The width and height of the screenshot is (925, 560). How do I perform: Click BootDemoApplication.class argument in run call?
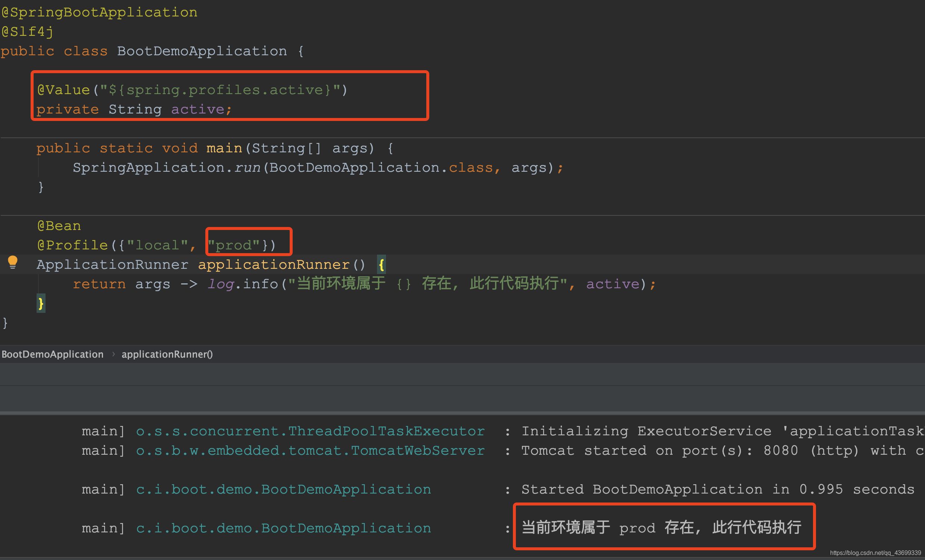click(x=381, y=168)
